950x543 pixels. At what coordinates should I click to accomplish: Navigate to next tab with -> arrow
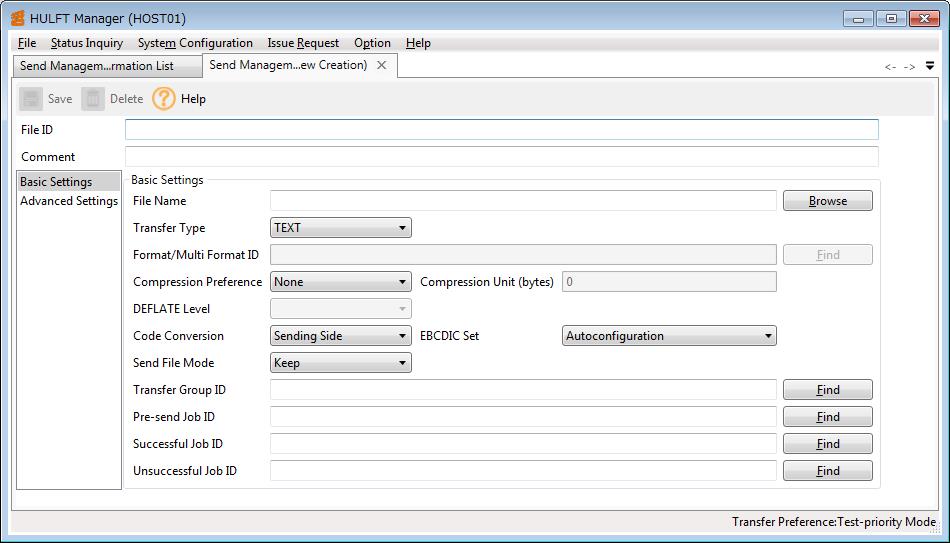click(x=909, y=67)
